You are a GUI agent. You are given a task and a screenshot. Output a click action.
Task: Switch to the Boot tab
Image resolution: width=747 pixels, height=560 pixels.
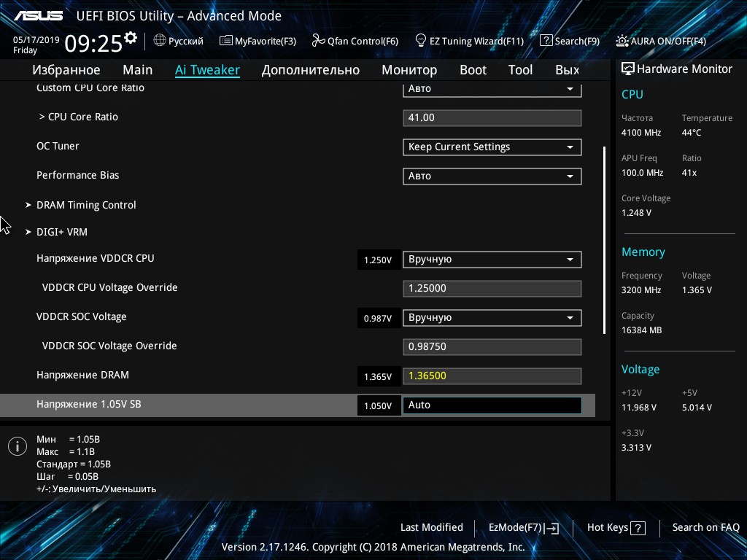tap(473, 70)
